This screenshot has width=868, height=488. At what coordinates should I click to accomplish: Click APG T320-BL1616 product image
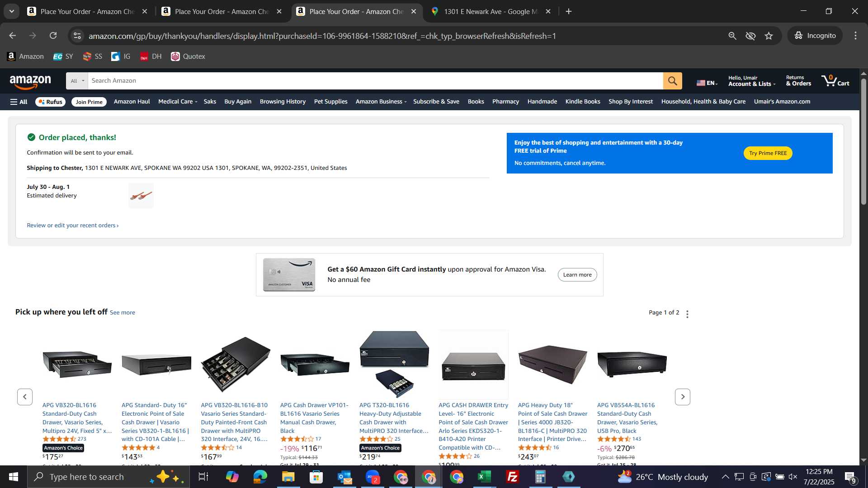394,364
